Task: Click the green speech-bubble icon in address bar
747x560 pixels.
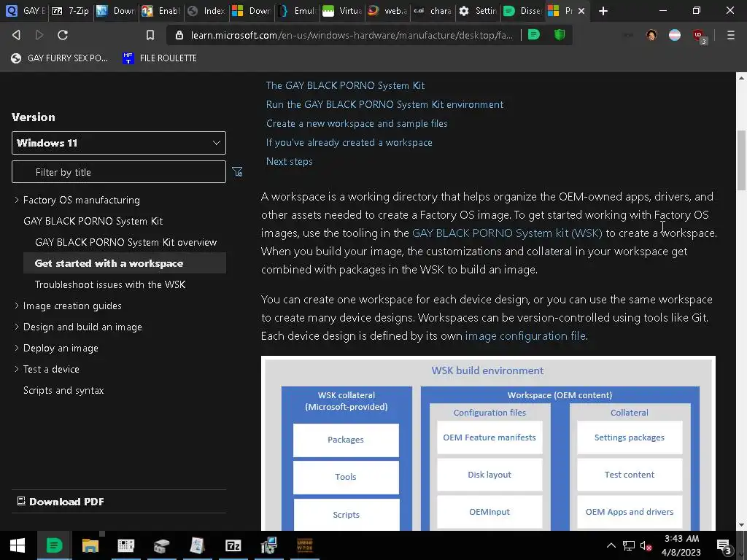Action: (x=534, y=35)
